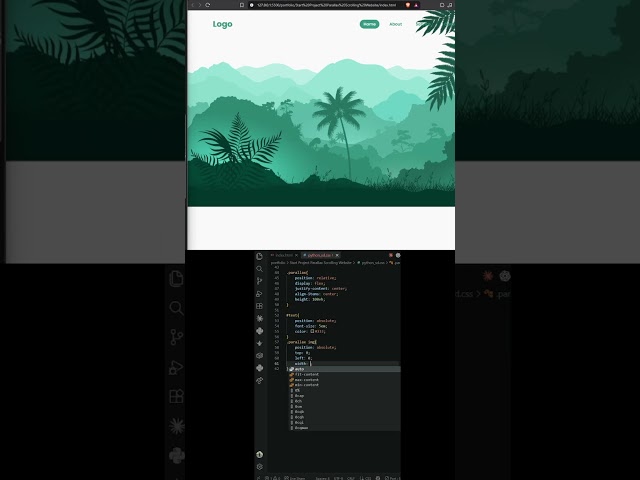Click the 'height: 100vh;' code line
This screenshot has width=640, height=480.
point(310,299)
